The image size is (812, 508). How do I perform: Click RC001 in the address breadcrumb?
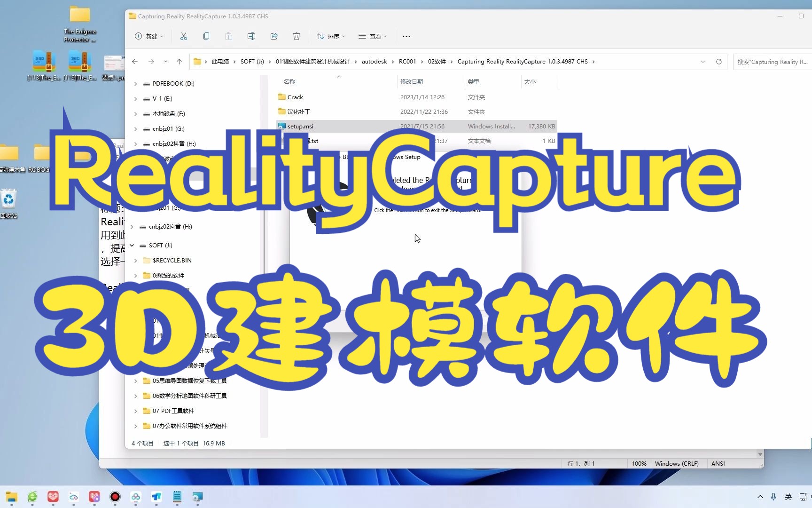point(407,62)
